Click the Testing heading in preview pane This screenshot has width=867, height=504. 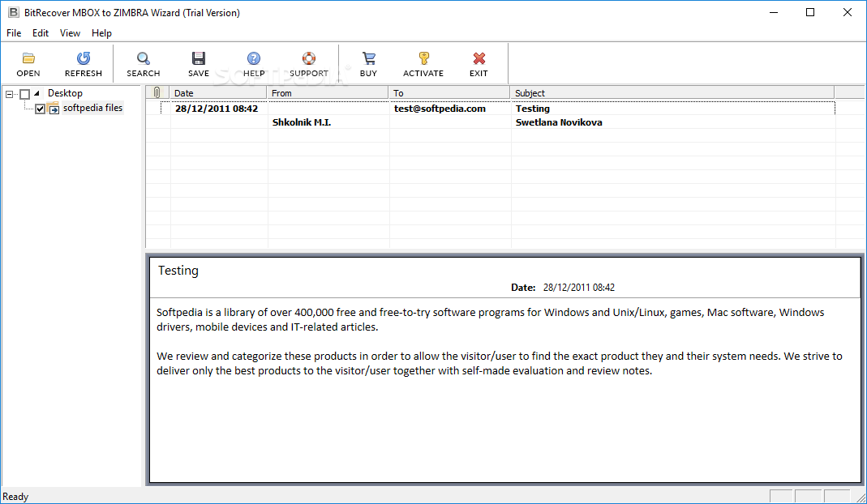[178, 271]
